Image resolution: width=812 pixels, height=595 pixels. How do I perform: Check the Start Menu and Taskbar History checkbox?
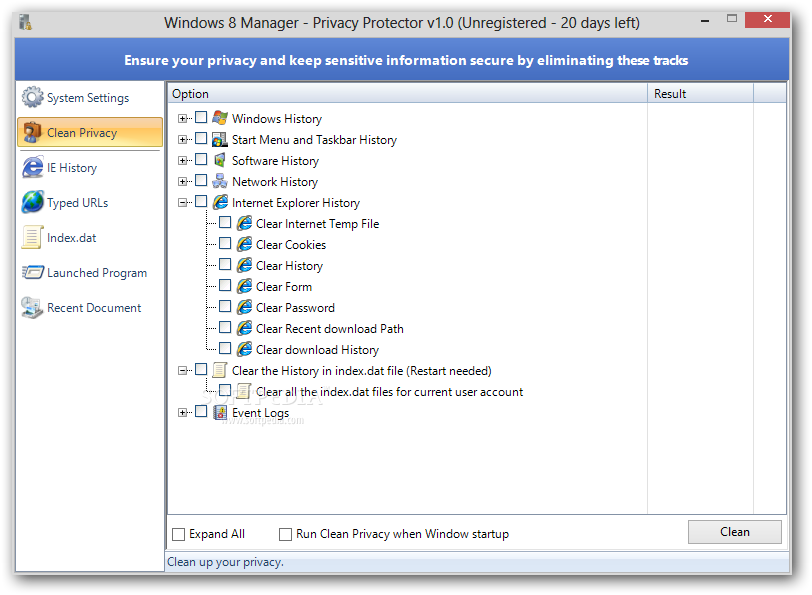pyautogui.click(x=201, y=138)
